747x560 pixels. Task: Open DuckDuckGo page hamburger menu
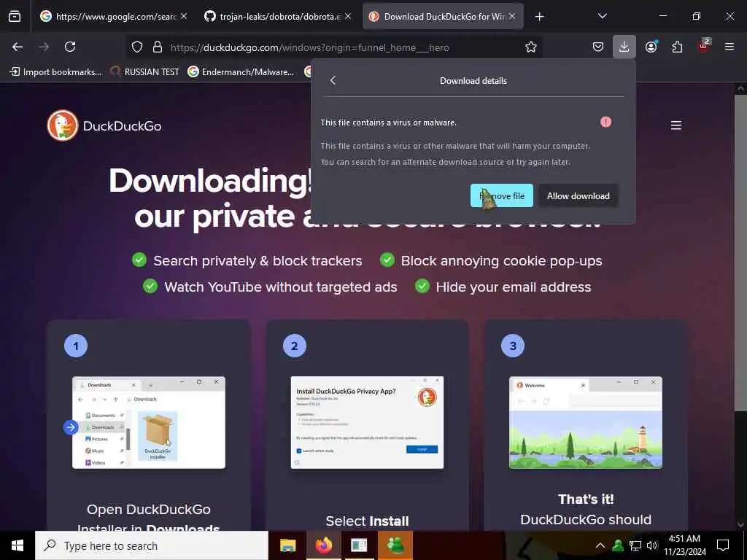tap(676, 125)
